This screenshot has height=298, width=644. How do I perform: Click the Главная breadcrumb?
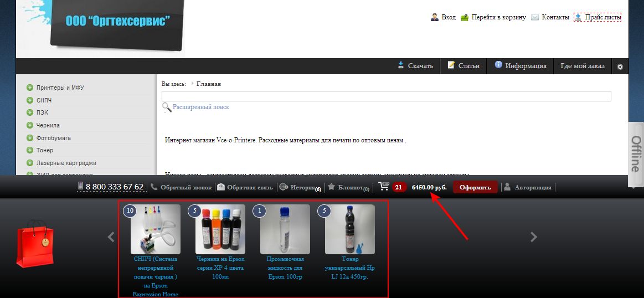209,84
